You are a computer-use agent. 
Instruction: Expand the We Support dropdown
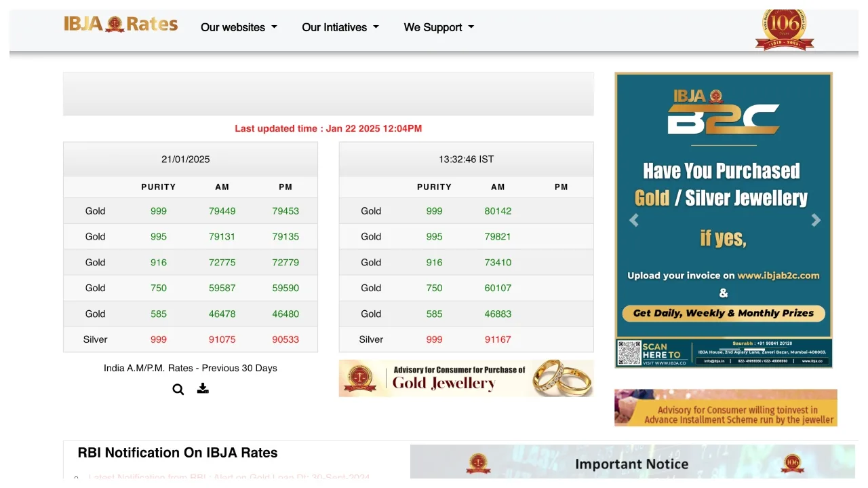[x=439, y=27]
